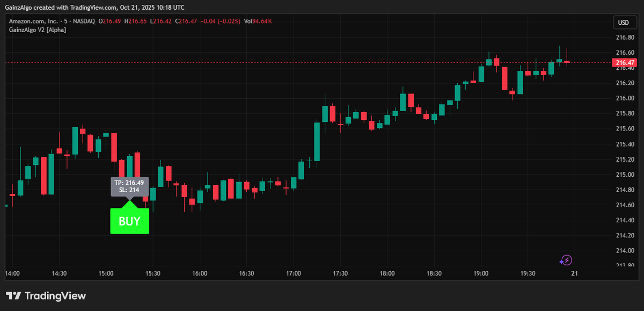Image resolution: width=644 pixels, height=311 pixels.
Task: Click the open value O216.49
Action: pos(110,21)
